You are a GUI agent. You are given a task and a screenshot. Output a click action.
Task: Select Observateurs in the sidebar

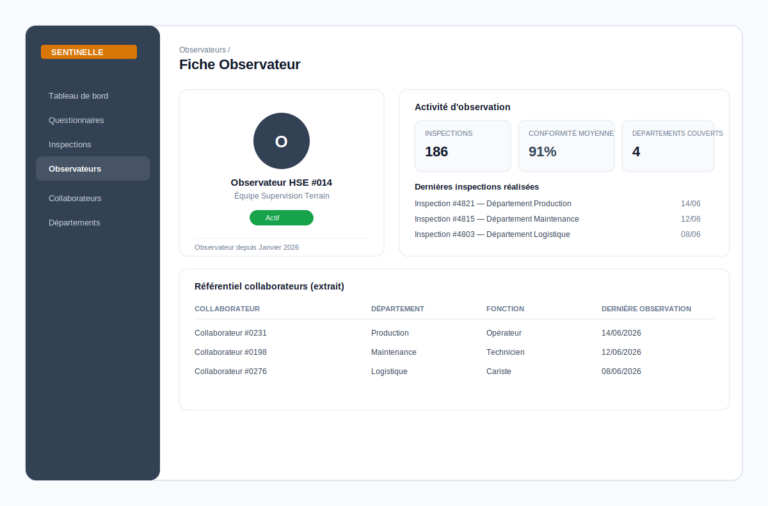[93, 169]
